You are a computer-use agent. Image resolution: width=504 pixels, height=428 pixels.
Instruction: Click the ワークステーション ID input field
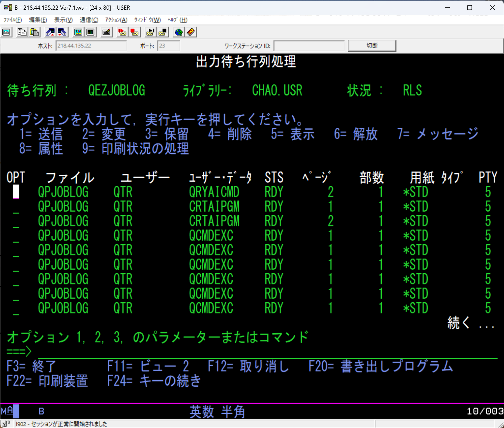pyautogui.click(x=309, y=46)
